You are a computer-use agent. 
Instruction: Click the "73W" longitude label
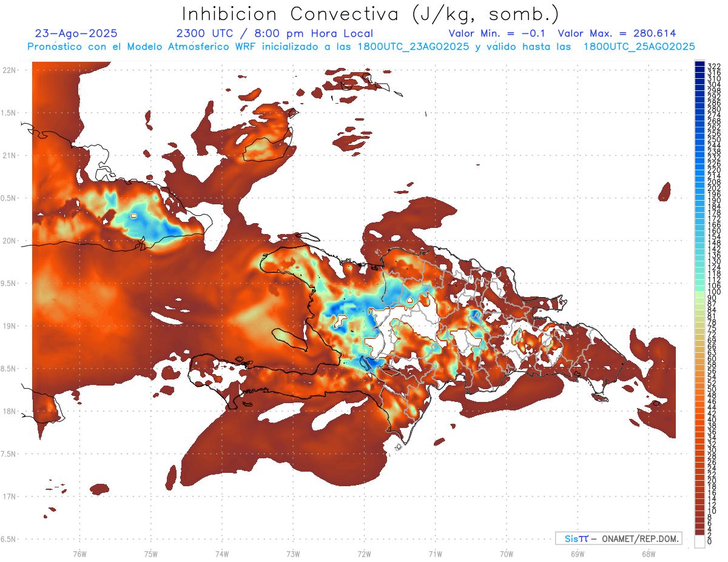(x=293, y=554)
